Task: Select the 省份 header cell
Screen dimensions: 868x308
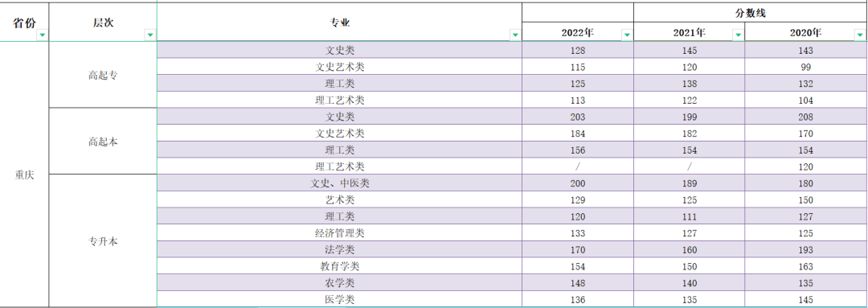Action: pyautogui.click(x=24, y=23)
